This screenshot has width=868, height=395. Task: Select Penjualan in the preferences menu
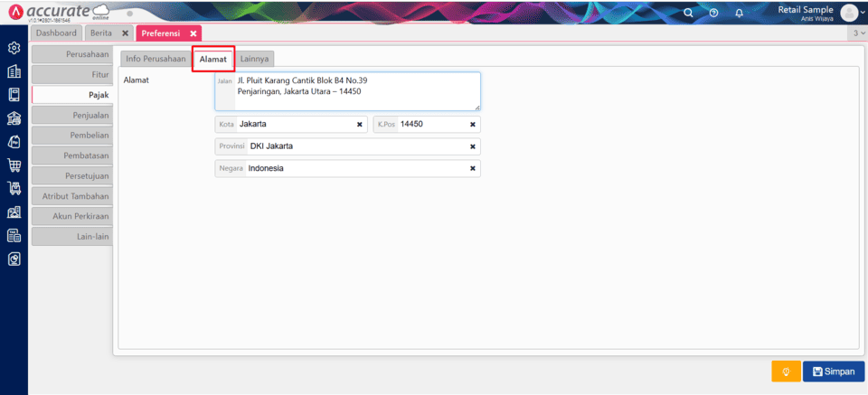(x=71, y=115)
